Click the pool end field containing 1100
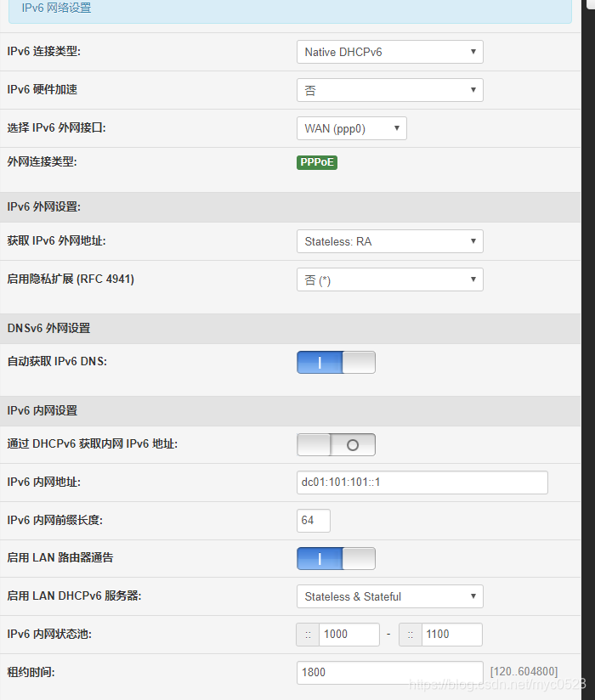 point(451,635)
